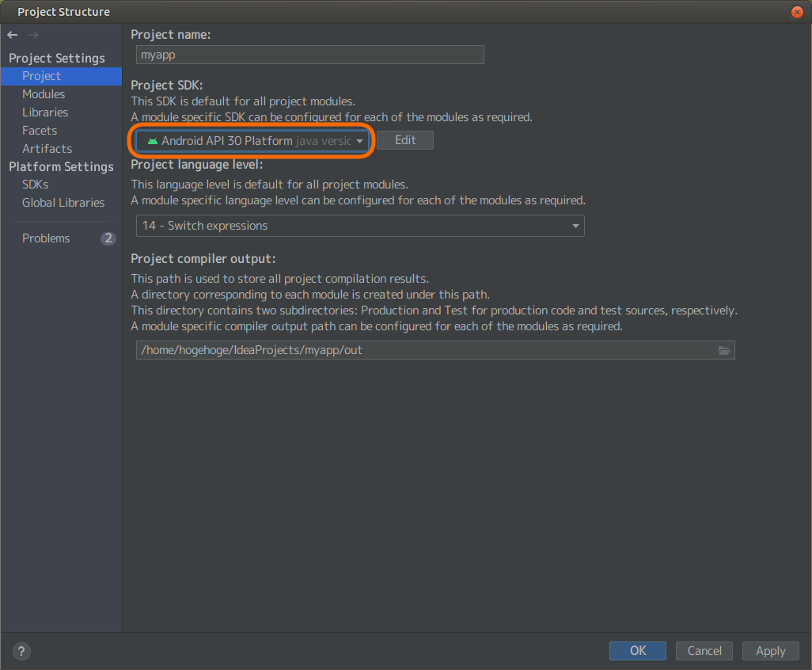Screen dimensions: 812x670
Task: Select Project in the settings list
Action: [41, 76]
